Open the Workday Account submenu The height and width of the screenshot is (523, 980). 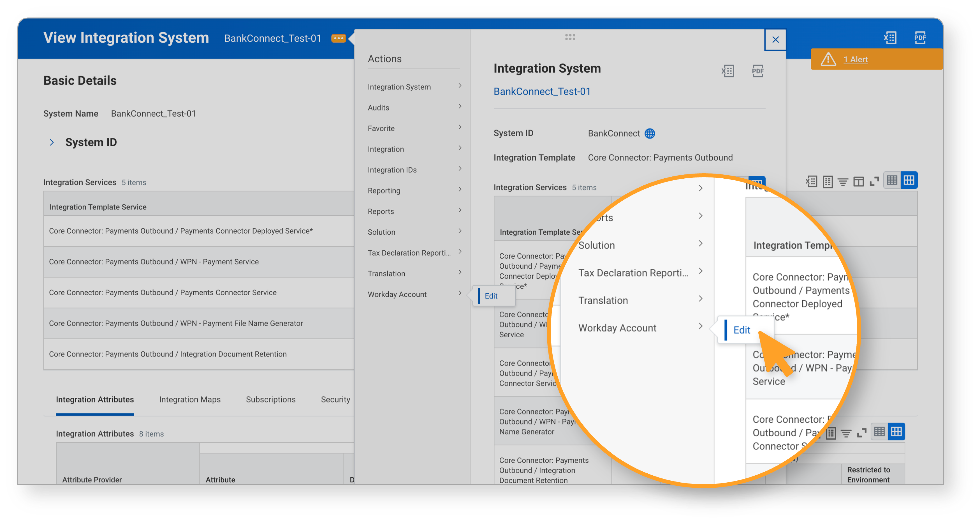coord(414,294)
